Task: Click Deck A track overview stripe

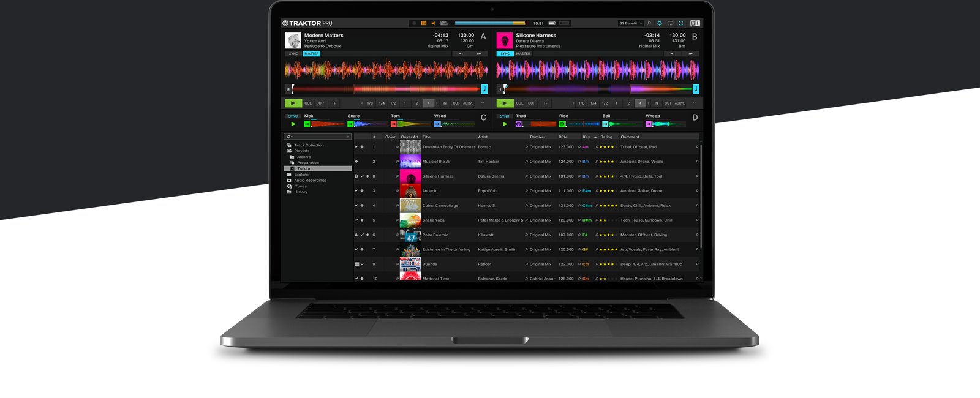Action: [386, 89]
